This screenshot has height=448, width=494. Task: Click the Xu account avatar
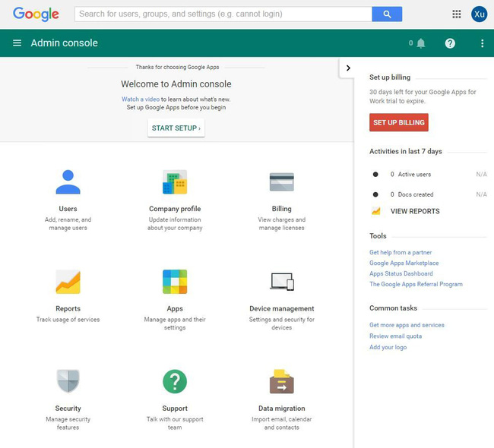480,14
